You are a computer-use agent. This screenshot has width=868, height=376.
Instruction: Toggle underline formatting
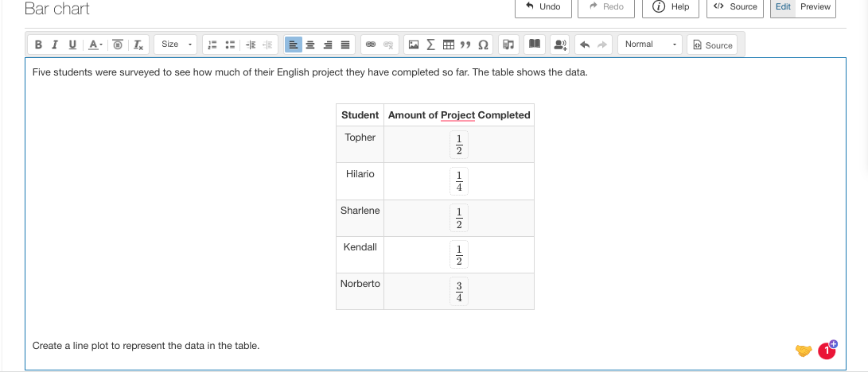point(72,45)
